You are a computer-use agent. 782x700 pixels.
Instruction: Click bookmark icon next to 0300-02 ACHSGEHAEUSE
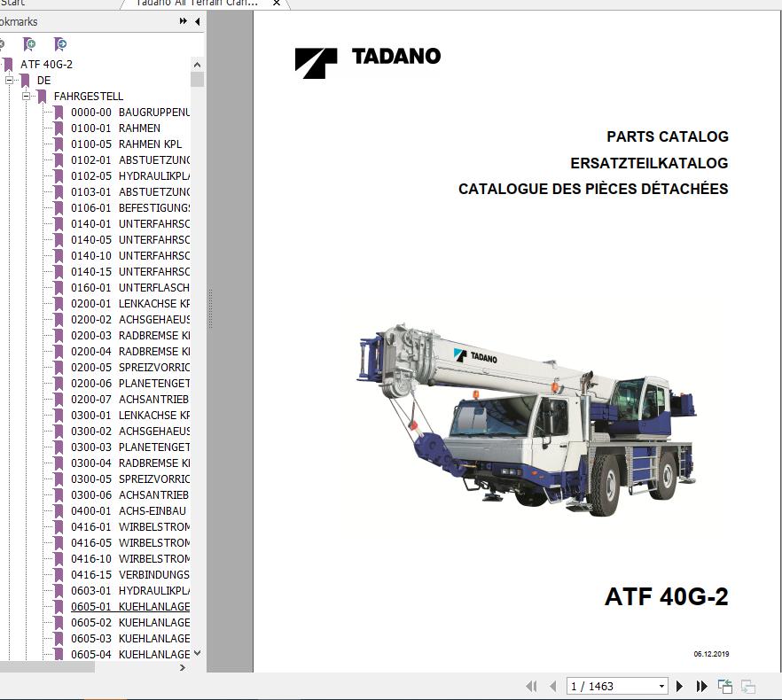59,432
